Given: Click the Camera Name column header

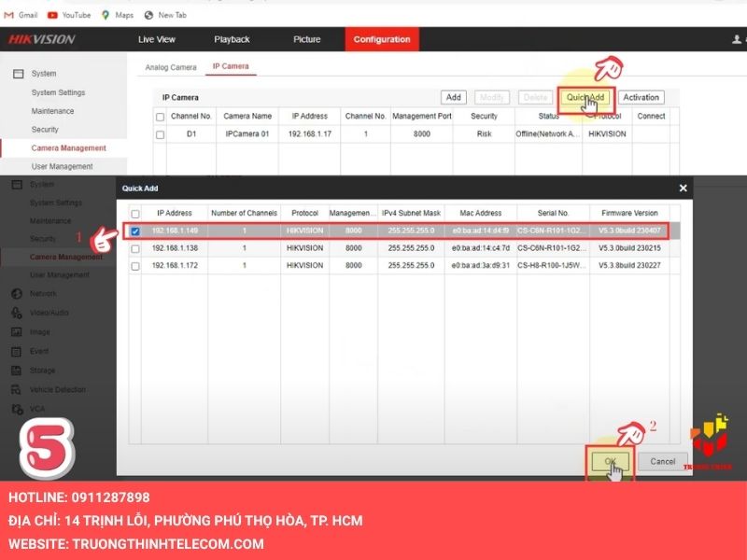Looking at the screenshot, I should 247,116.
